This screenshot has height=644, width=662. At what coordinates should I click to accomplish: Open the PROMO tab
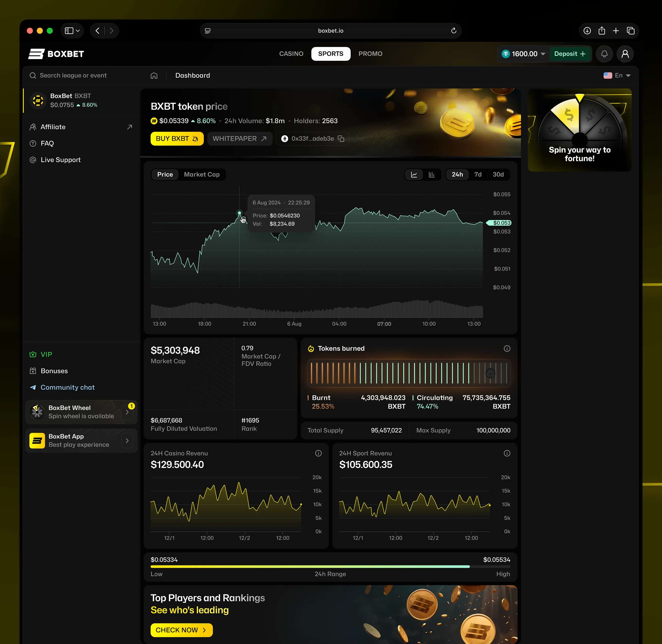370,54
